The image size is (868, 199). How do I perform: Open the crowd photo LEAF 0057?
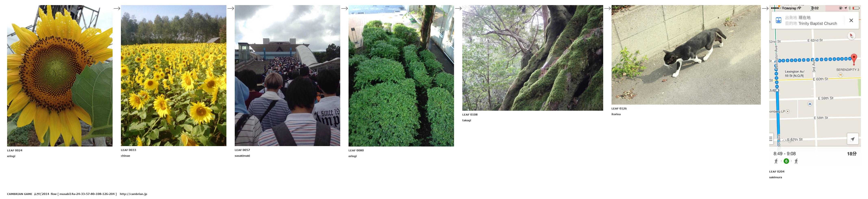coord(287,75)
